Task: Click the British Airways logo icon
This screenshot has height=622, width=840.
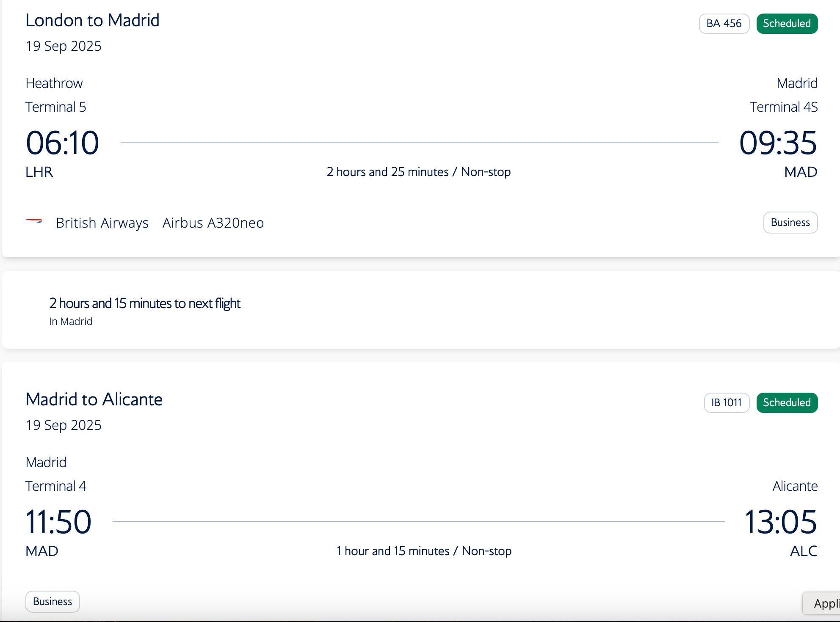Action: click(x=34, y=221)
